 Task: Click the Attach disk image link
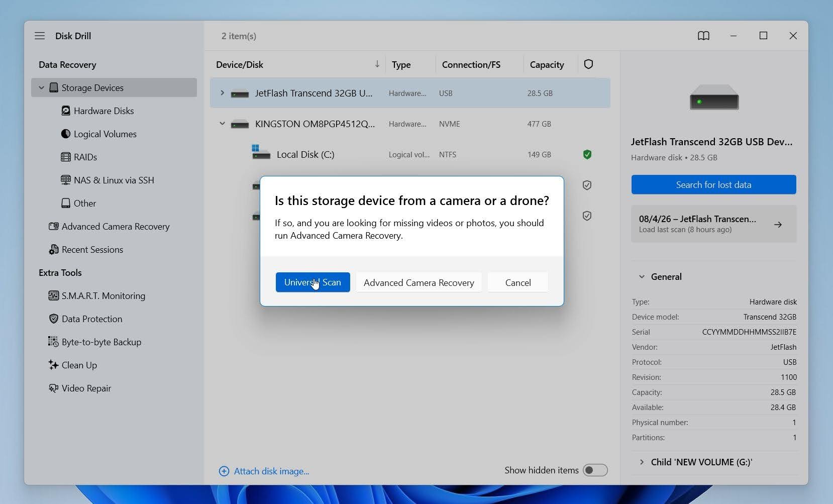coord(271,471)
